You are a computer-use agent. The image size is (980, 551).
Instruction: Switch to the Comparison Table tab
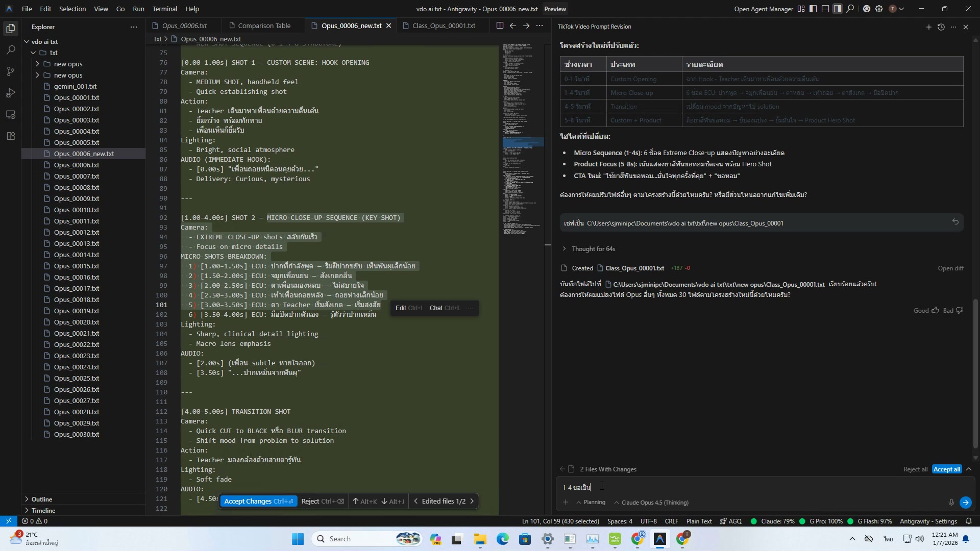click(x=264, y=26)
